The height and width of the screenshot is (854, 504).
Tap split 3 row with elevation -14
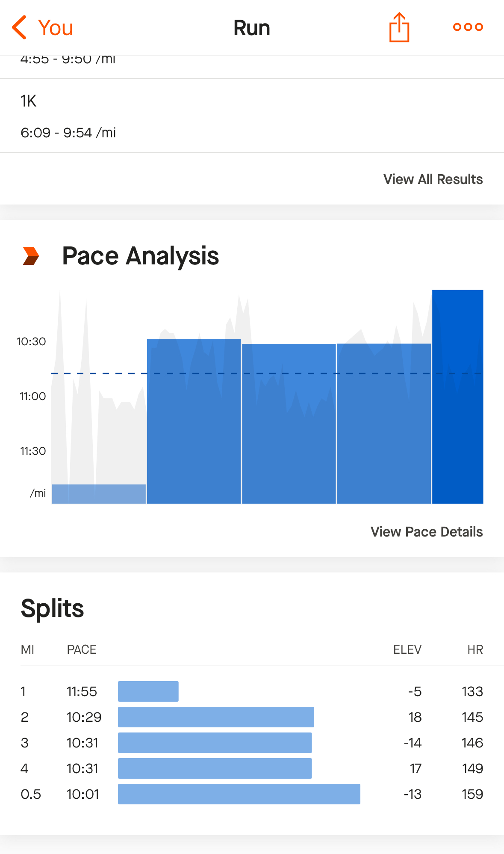252,743
